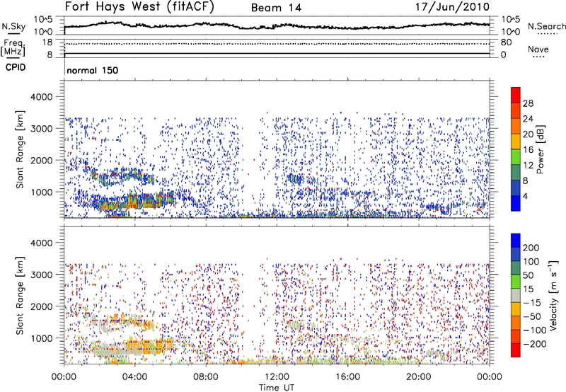Click the 'CPID' label
Viewport: 566px width, 392px height.
point(16,67)
